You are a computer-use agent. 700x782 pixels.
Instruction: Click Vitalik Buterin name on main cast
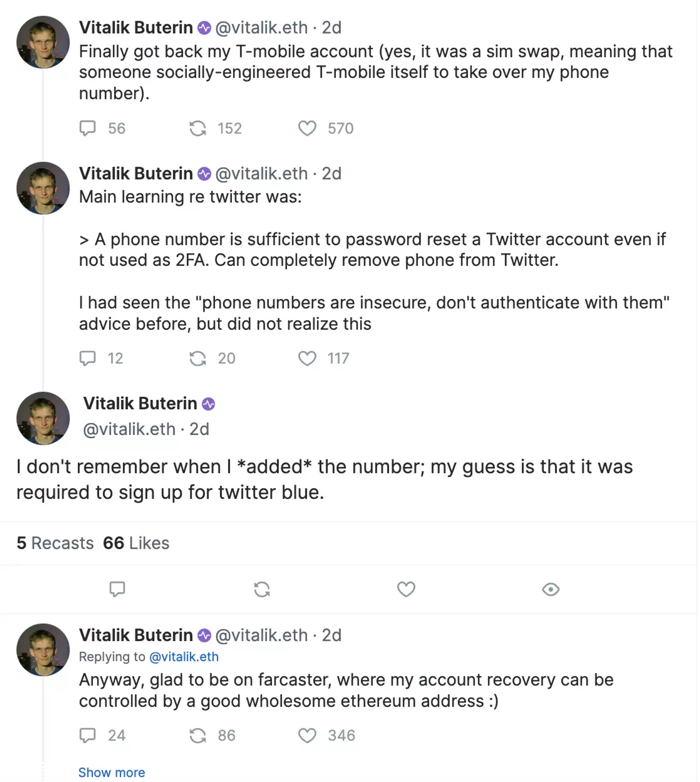(140, 404)
